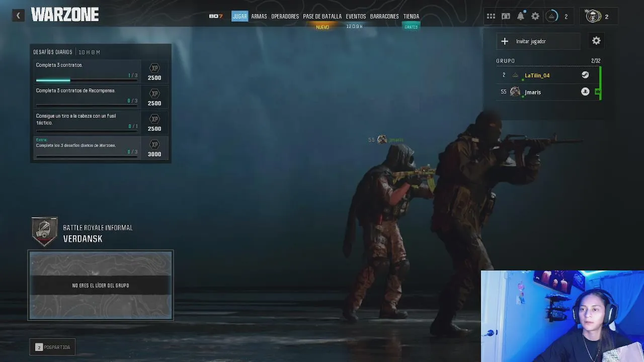Screen dimensions: 644x362
Task: Go back with the left chevron arrow
Action: [18, 16]
